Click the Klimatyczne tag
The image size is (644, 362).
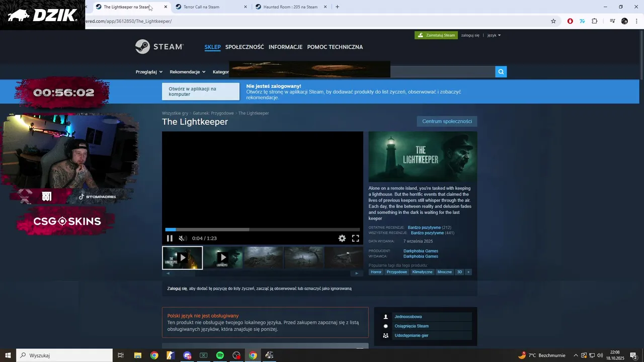tap(422, 272)
